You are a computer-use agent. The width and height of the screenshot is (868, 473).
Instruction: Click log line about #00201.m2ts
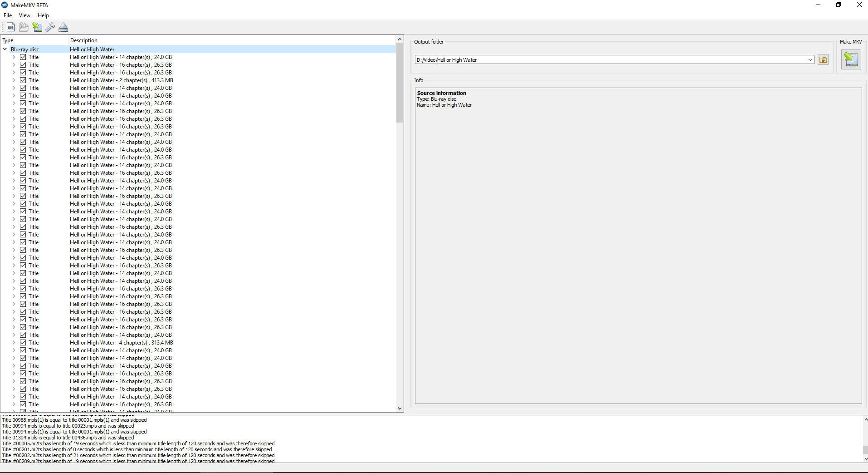(137, 449)
